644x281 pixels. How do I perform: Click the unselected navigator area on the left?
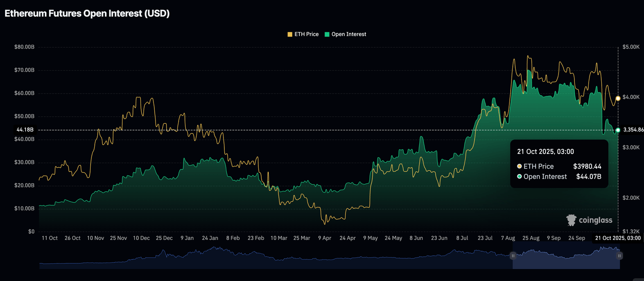pyautogui.click(x=275, y=255)
